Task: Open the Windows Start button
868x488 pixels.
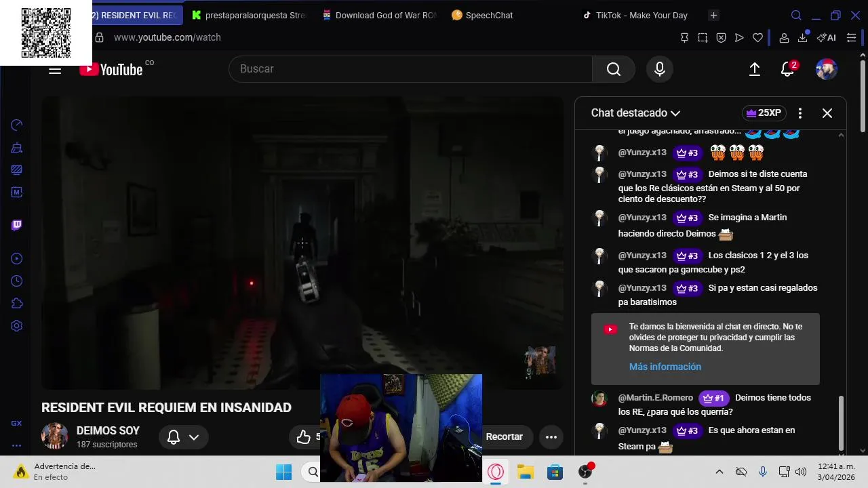Action: pyautogui.click(x=283, y=472)
